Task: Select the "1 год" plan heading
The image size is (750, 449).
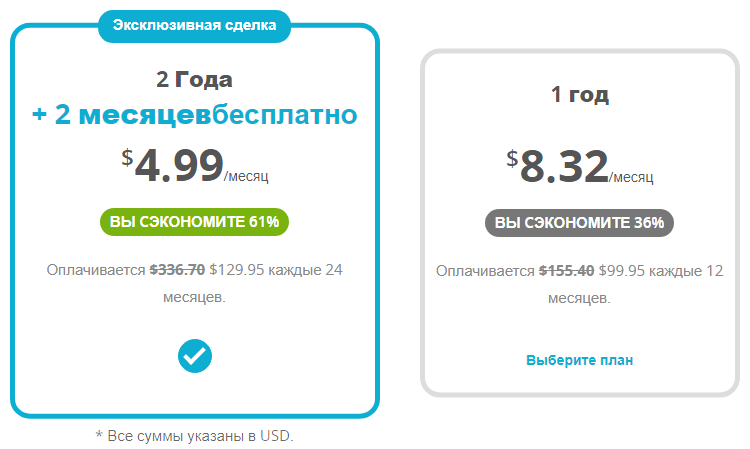Action: point(580,94)
